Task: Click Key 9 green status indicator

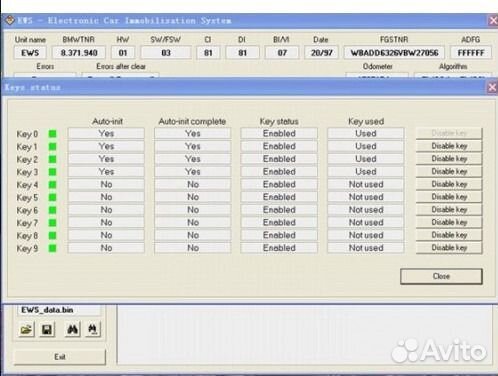Action: click(x=52, y=248)
